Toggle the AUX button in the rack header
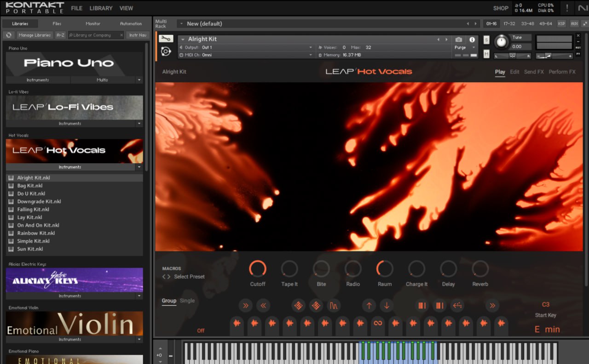 click(574, 23)
